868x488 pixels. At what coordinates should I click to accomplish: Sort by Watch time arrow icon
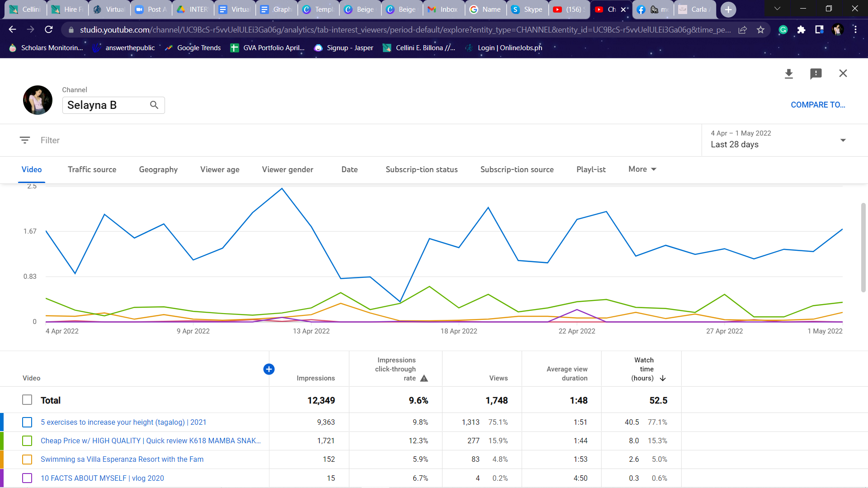[663, 378]
